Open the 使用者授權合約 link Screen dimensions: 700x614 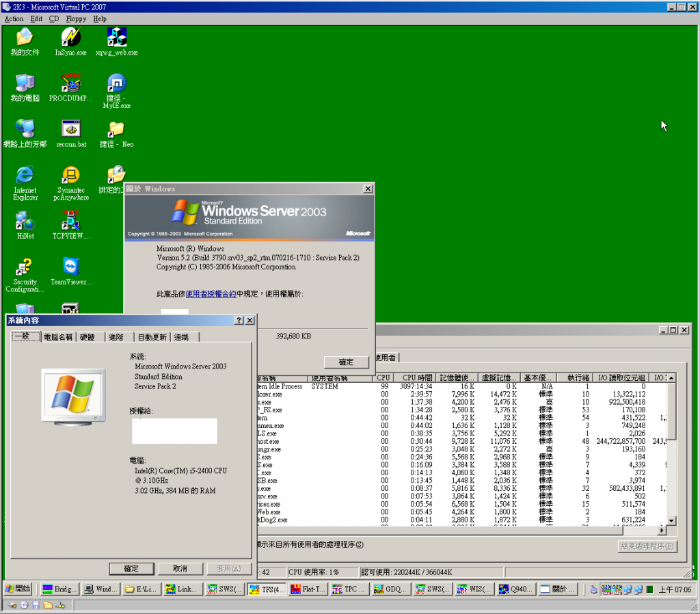(211, 294)
